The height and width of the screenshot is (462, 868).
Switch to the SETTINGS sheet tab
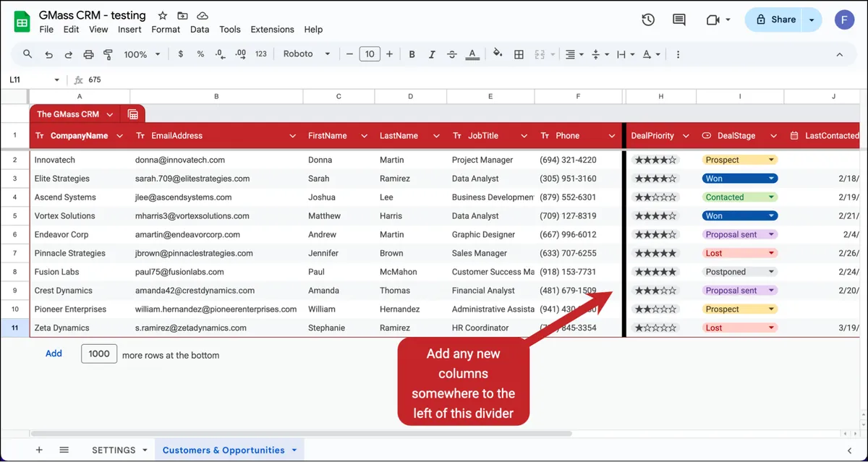click(x=114, y=450)
